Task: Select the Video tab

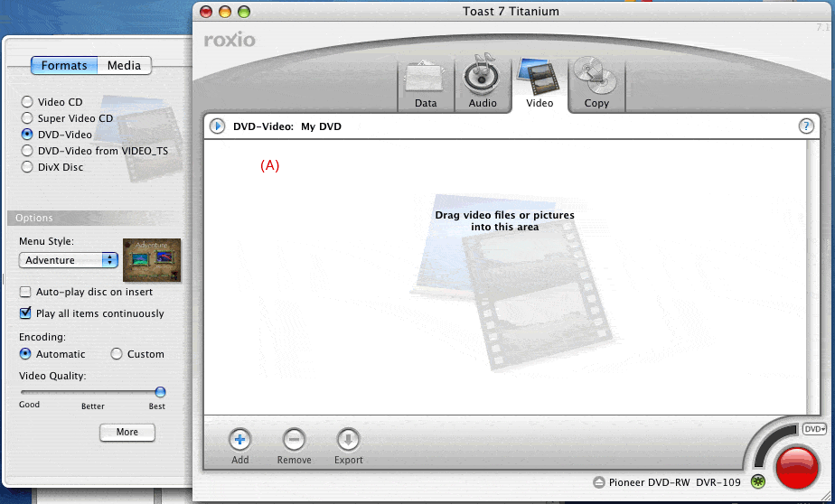Action: (539, 85)
